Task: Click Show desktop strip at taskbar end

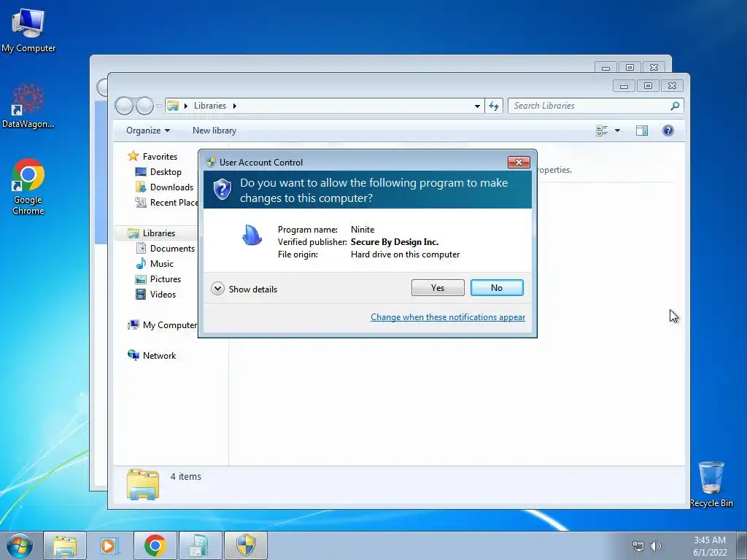Action: click(x=742, y=545)
